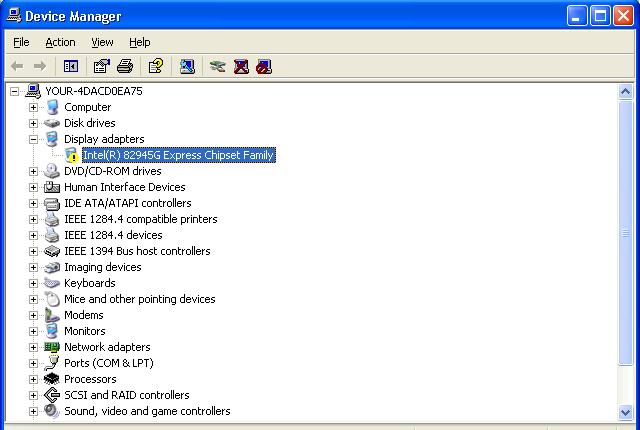This screenshot has height=430, width=640.
Task: Expand the DVD/CD-ROM drives node
Action: pyautogui.click(x=33, y=171)
